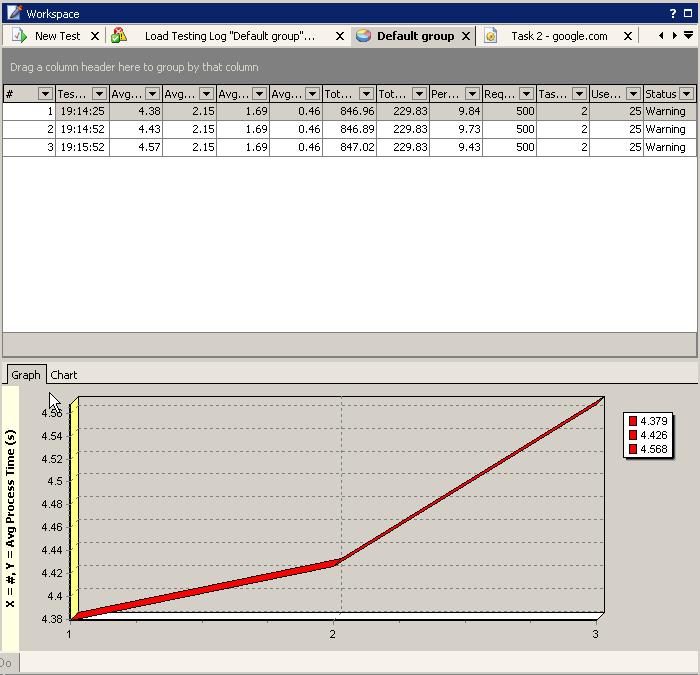Click the 4.568 legend color swatch
This screenshot has width=700, height=675.
click(x=633, y=449)
